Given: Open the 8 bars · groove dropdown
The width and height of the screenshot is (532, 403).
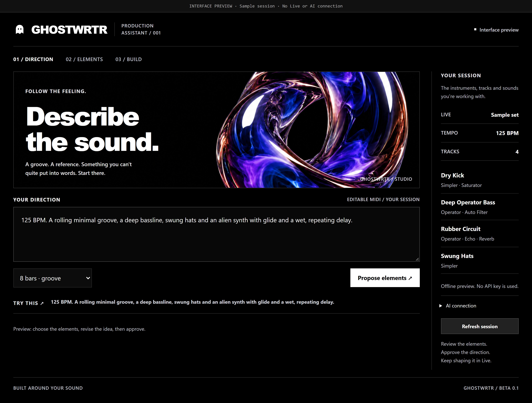Looking at the screenshot, I should click(x=53, y=278).
